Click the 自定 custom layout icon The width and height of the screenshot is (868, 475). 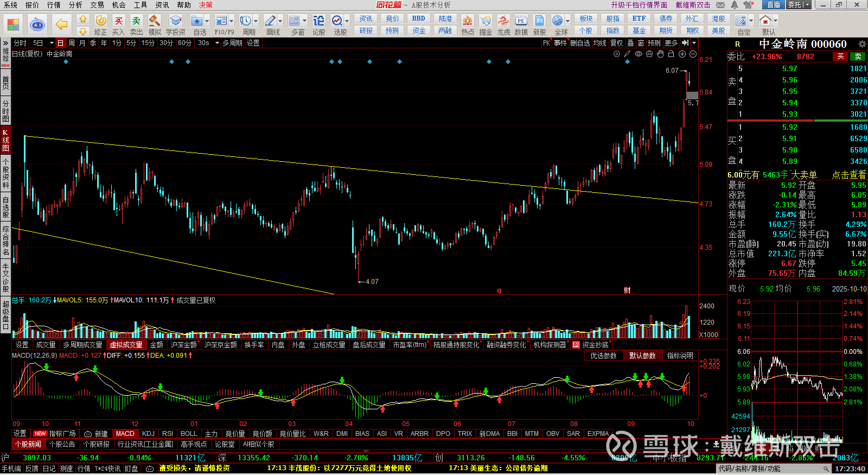[x=741, y=21]
